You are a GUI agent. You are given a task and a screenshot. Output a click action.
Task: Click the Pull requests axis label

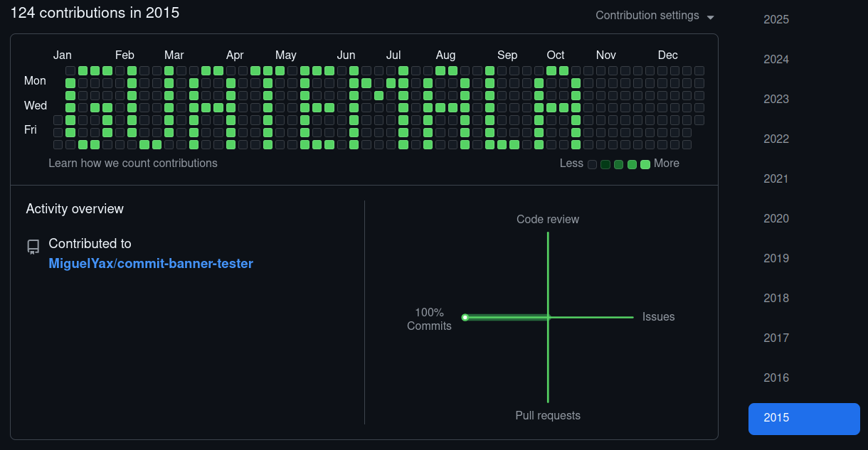pyautogui.click(x=548, y=416)
